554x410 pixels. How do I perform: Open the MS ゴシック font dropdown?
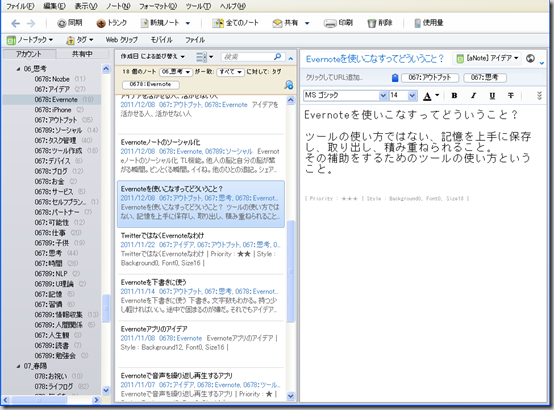tap(383, 95)
